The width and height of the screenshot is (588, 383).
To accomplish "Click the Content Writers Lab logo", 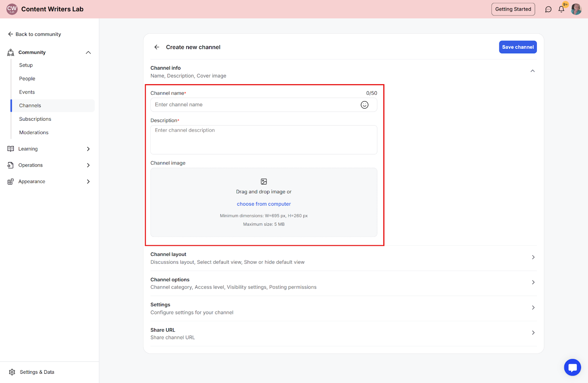I will pyautogui.click(x=12, y=9).
